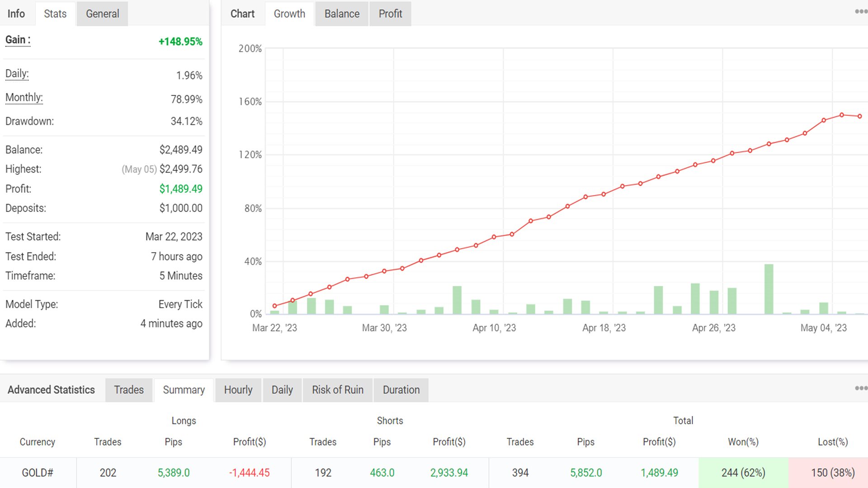Click the 5,852.0 total pips cell
Image resolution: width=868 pixels, height=488 pixels.
pyautogui.click(x=586, y=473)
